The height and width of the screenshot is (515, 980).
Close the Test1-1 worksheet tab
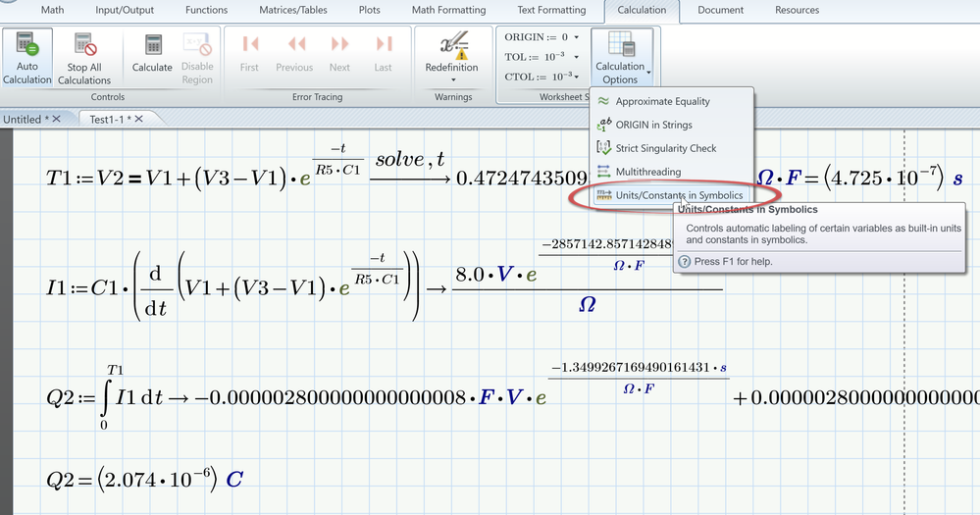[138, 119]
